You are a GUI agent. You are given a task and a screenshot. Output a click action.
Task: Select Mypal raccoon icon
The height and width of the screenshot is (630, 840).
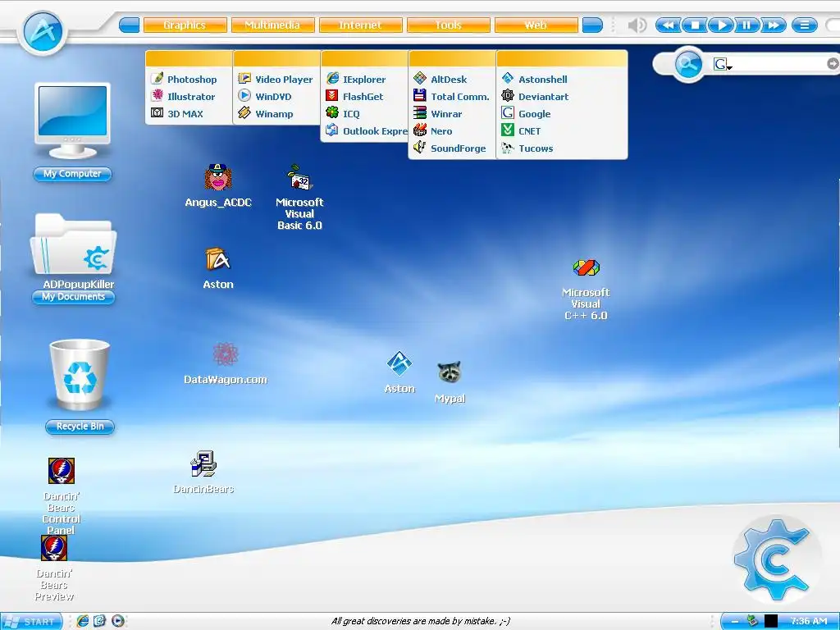click(450, 382)
